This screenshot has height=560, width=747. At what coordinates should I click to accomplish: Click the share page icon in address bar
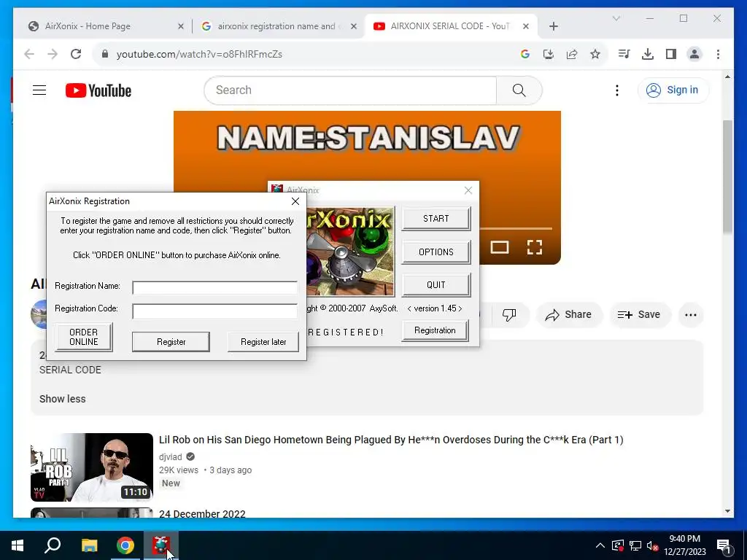coord(572,54)
